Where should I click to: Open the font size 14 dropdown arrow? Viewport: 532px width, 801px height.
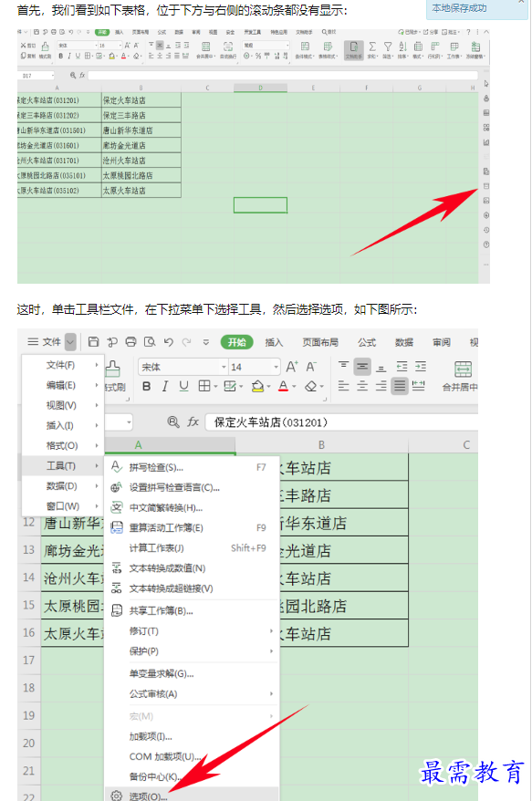276,367
